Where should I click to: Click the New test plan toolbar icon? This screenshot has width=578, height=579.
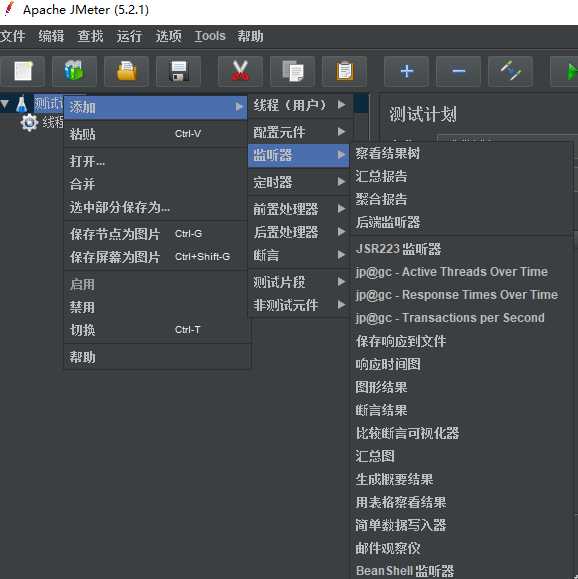pyautogui.click(x=23, y=71)
